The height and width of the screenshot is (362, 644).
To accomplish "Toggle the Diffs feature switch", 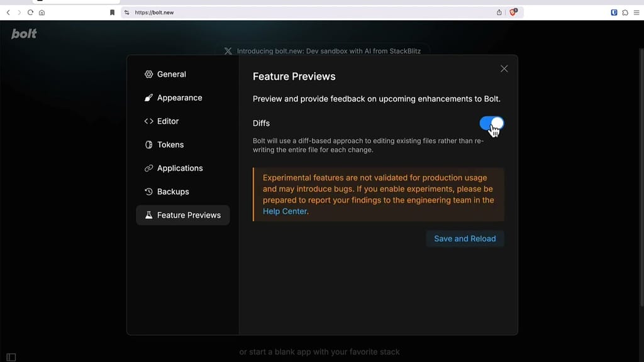I will click(492, 123).
